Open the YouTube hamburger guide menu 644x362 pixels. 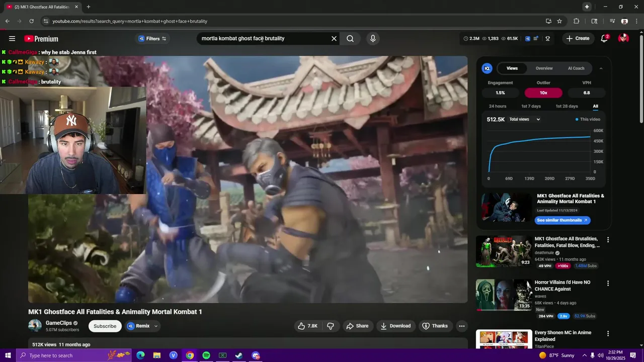(12, 39)
